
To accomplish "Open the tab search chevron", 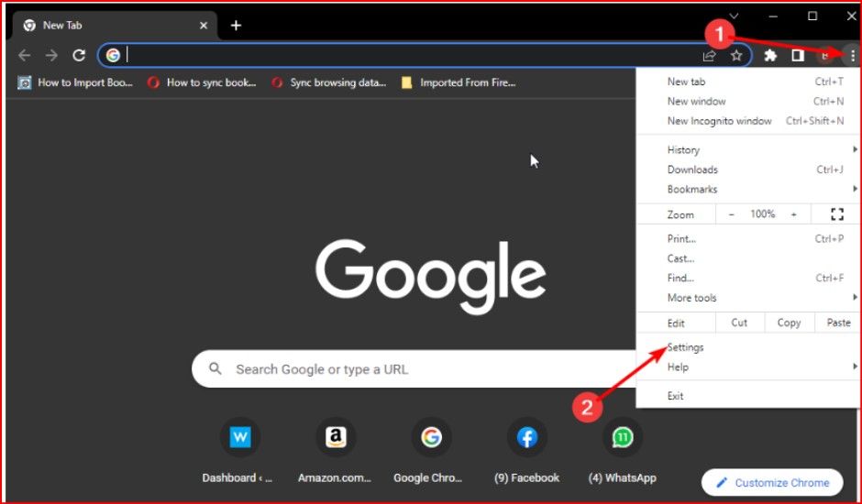I will (x=734, y=16).
